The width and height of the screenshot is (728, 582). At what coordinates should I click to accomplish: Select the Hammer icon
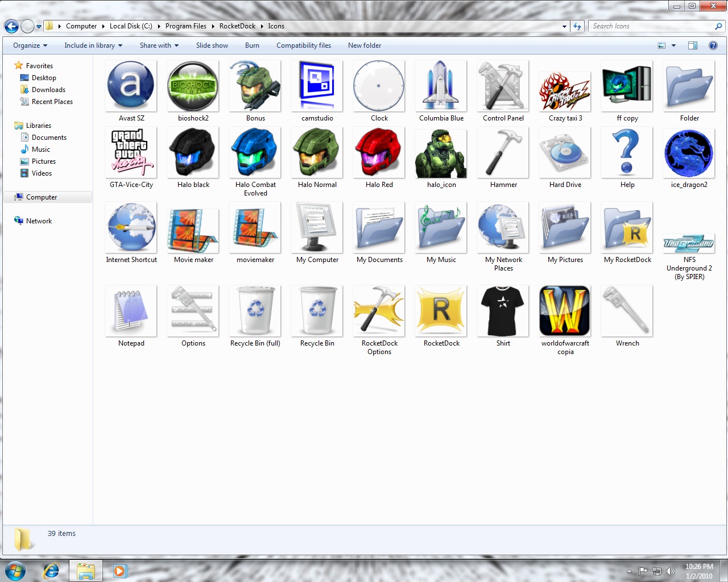coord(503,152)
